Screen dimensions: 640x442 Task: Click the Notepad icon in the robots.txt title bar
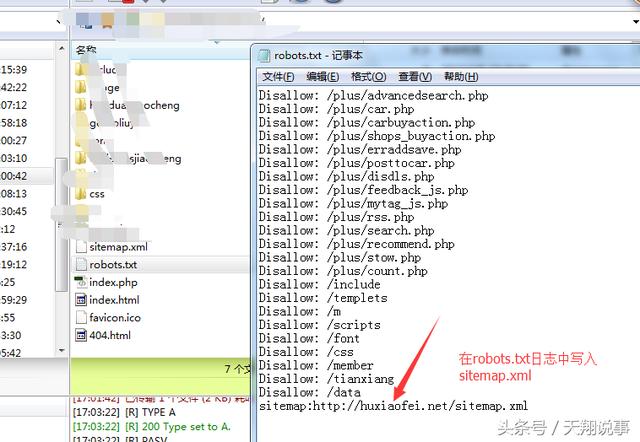[264, 56]
